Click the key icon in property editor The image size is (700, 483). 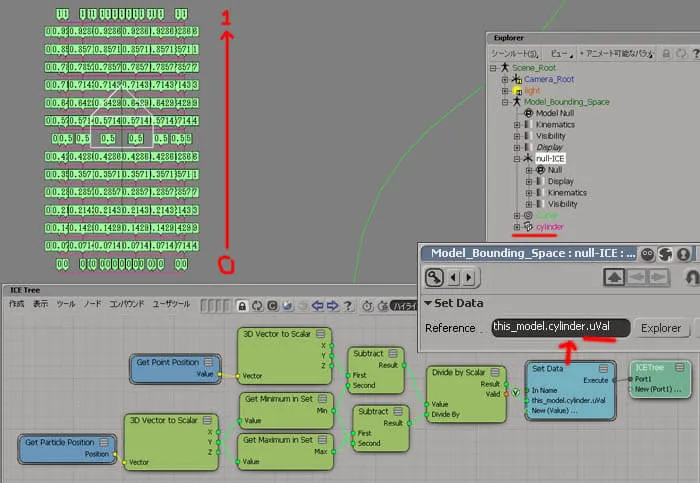[434, 277]
